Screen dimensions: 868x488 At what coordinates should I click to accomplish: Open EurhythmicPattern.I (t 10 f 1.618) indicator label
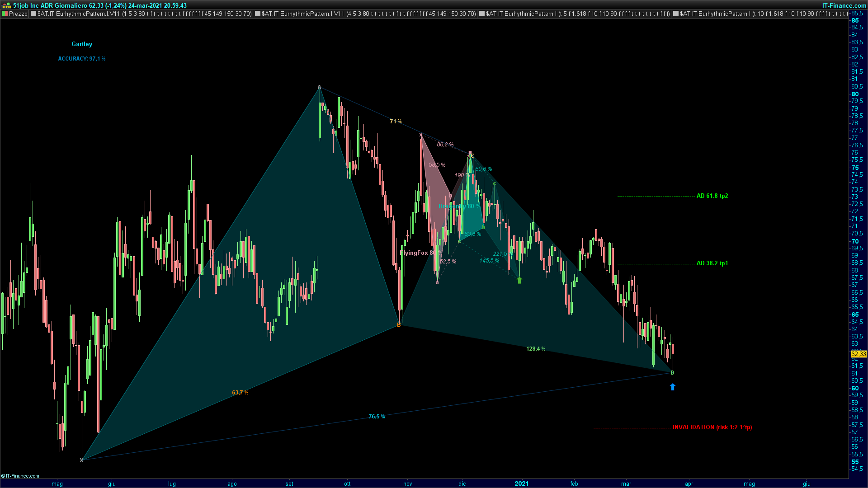[x=764, y=14]
